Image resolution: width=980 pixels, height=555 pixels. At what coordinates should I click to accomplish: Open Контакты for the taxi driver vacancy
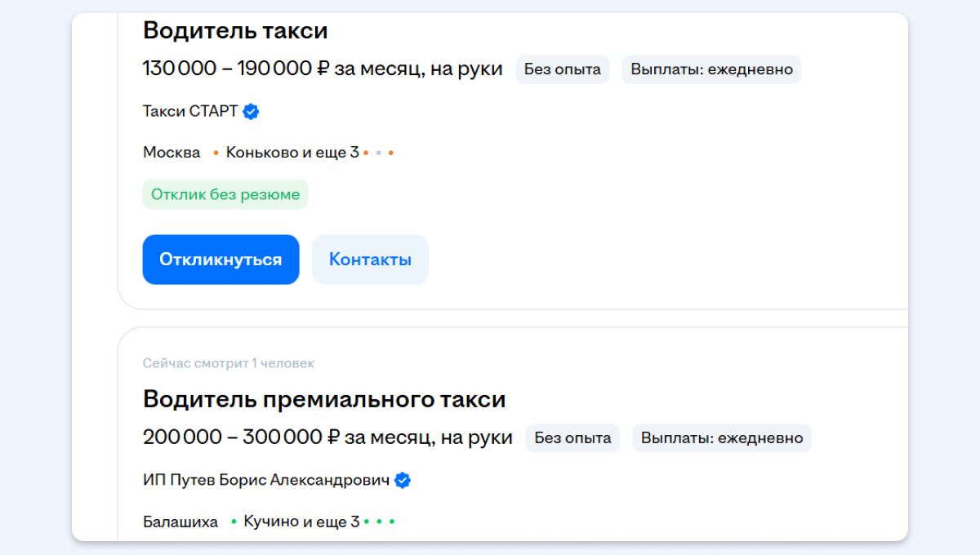tap(370, 260)
